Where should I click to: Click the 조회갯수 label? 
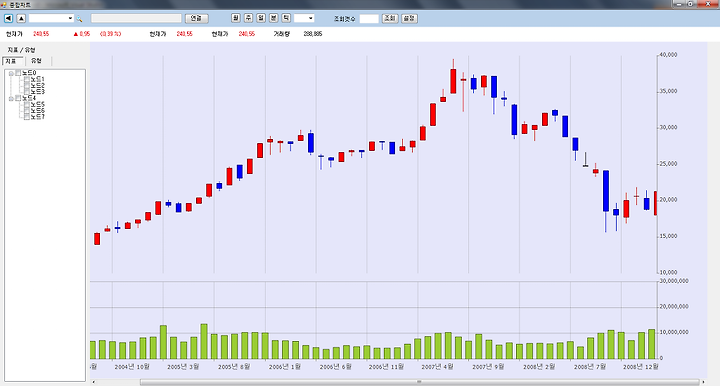click(x=344, y=19)
